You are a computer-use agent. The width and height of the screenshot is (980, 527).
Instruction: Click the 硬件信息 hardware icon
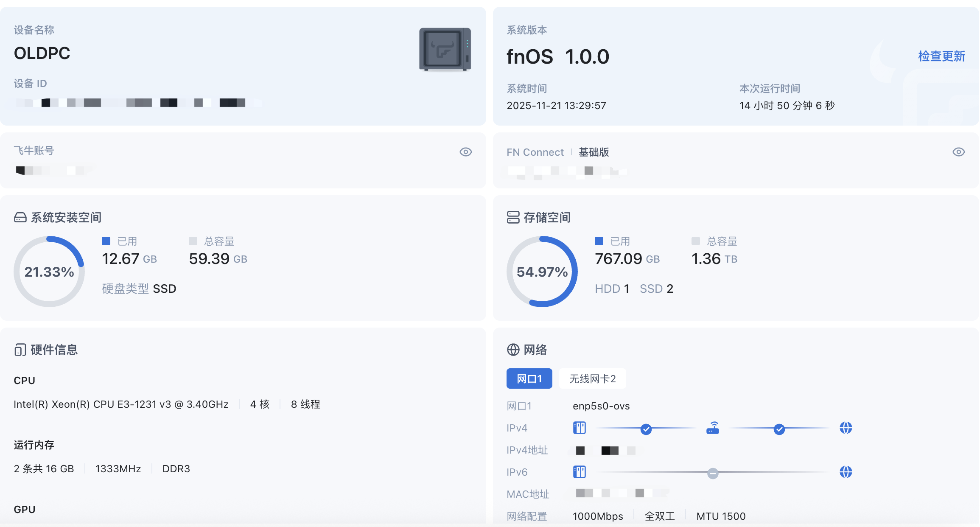[x=20, y=350]
